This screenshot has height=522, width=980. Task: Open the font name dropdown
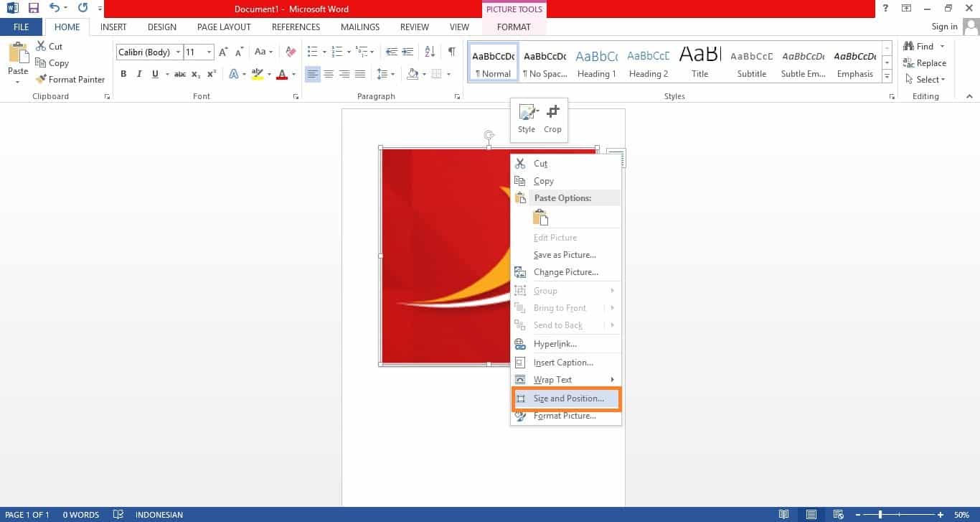(x=178, y=52)
